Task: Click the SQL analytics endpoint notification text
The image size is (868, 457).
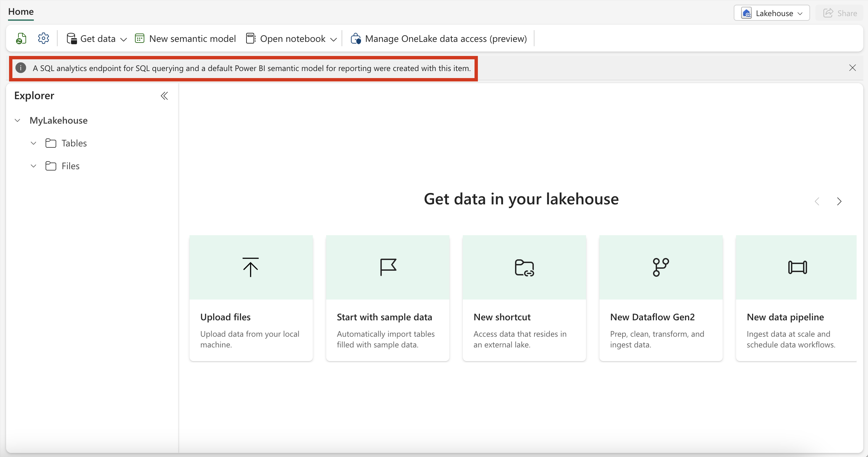Action: (251, 68)
